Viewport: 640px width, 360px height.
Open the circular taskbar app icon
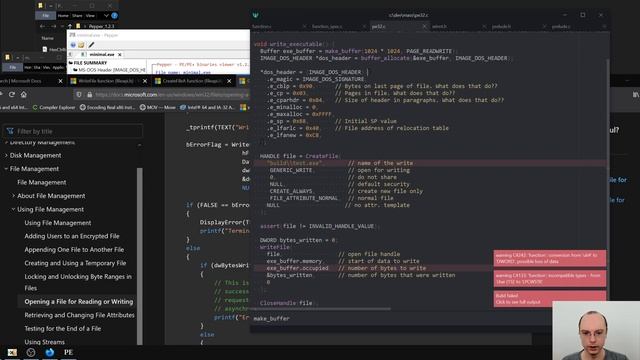click(31, 352)
